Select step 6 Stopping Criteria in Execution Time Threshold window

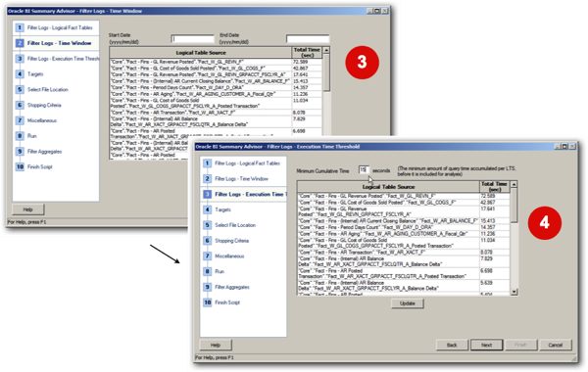click(x=226, y=241)
